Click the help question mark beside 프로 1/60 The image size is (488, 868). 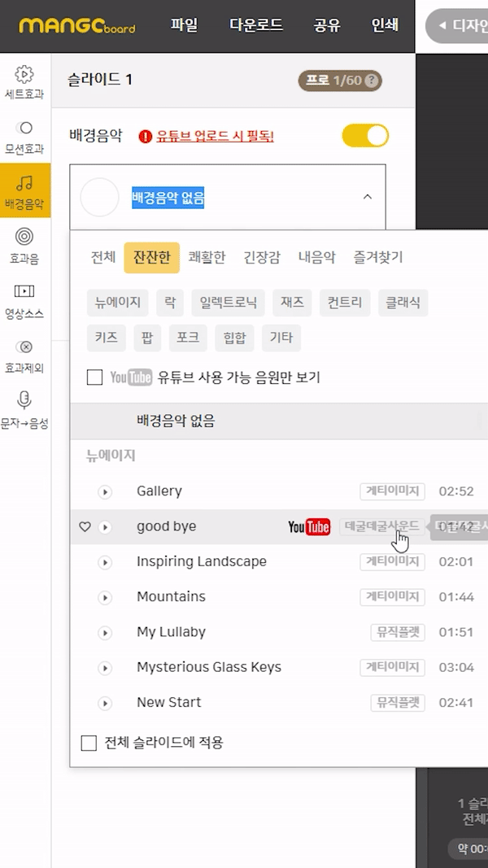(x=373, y=81)
